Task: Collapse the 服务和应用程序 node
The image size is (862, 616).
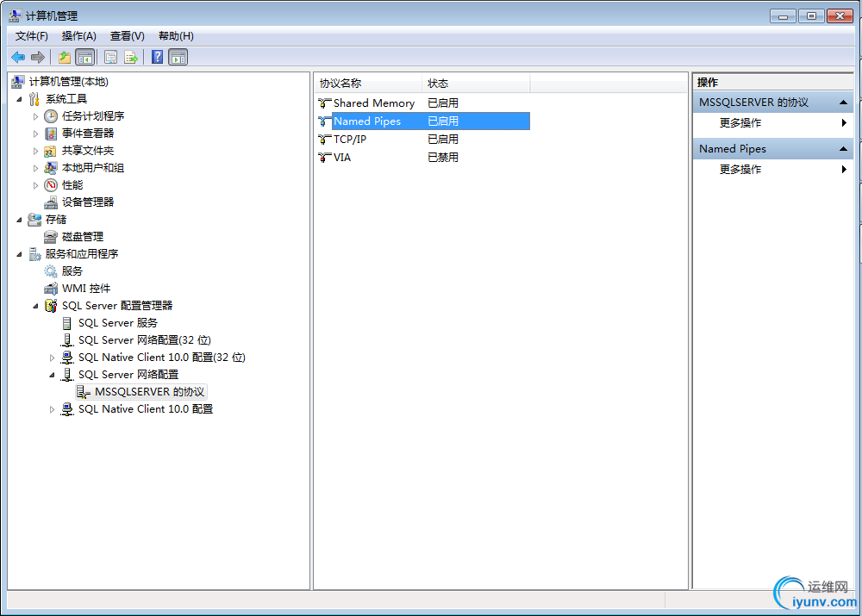Action: [19, 254]
